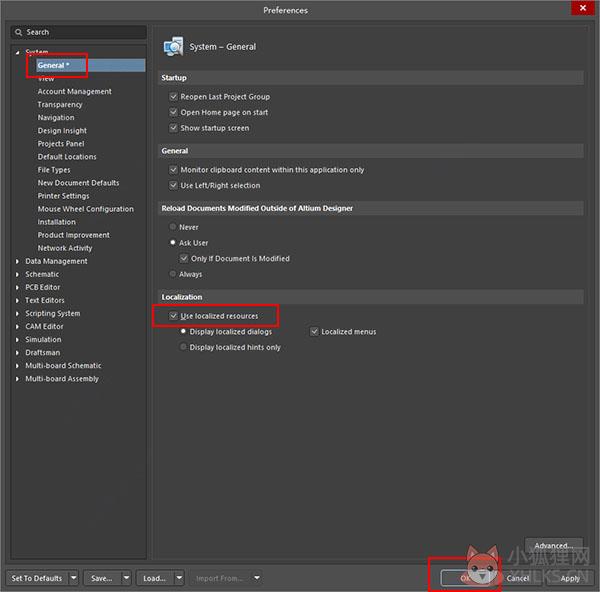The width and height of the screenshot is (600, 592).
Task: Toggle Open Home page on start
Action: click(x=173, y=112)
